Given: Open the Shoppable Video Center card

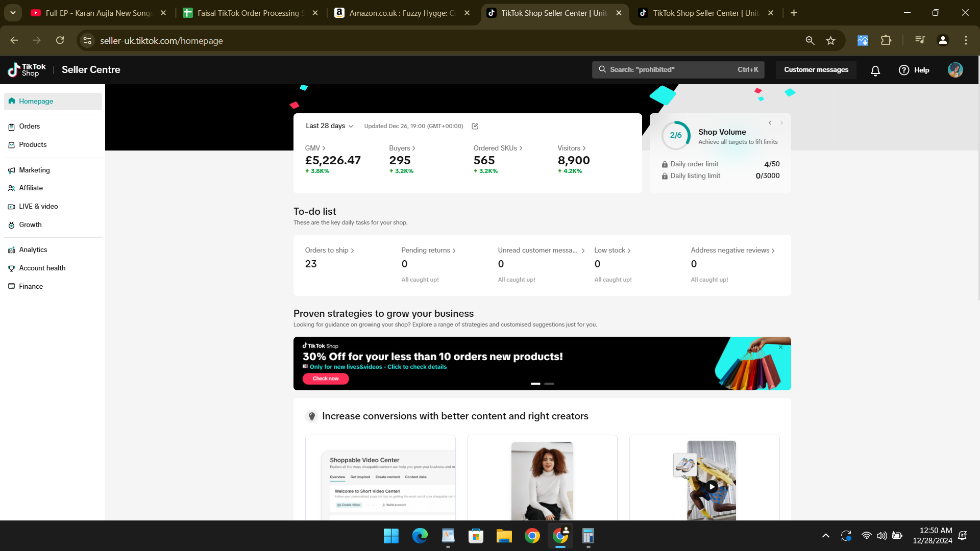Looking at the screenshot, I should point(380,478).
